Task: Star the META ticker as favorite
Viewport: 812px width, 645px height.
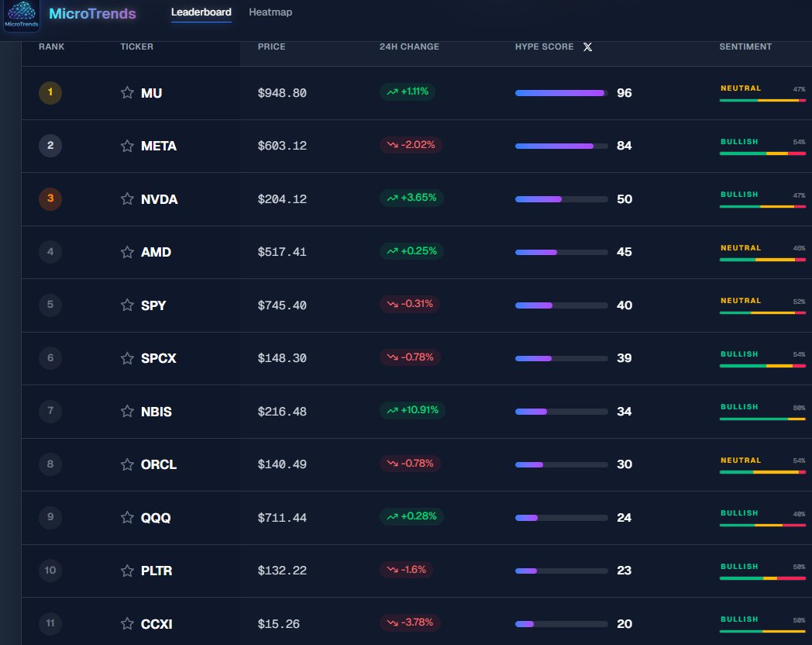Action: click(127, 146)
